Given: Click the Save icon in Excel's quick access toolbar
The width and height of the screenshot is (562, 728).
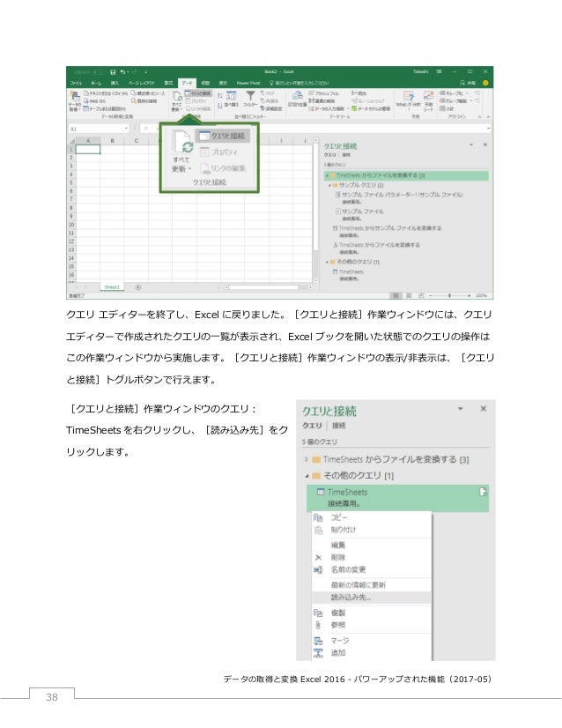Looking at the screenshot, I should pos(113,72).
